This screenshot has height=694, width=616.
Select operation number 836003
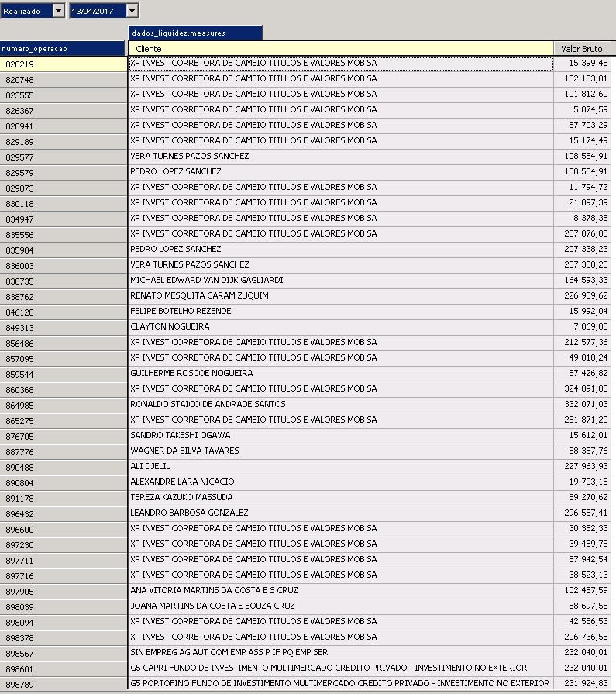[64, 265]
